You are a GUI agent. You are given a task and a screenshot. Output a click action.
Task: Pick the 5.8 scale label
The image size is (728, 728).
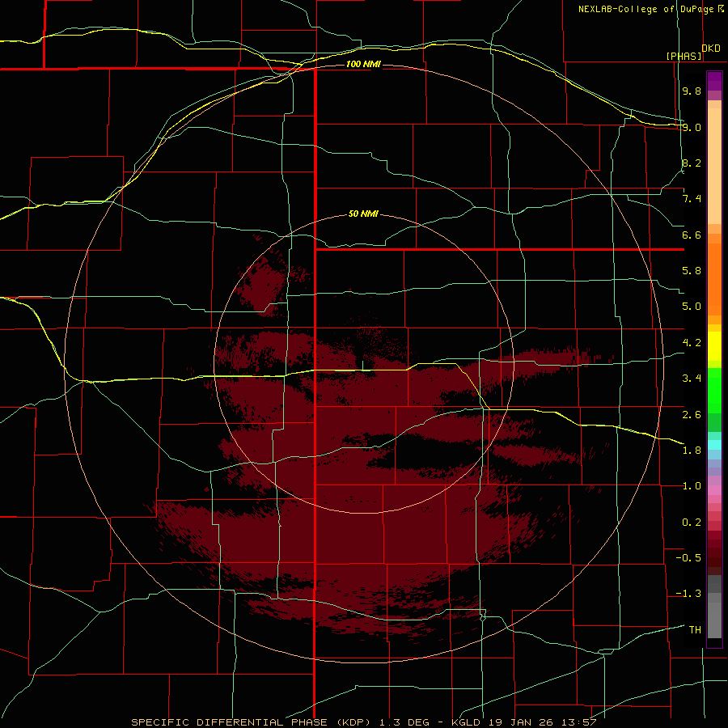(x=692, y=271)
